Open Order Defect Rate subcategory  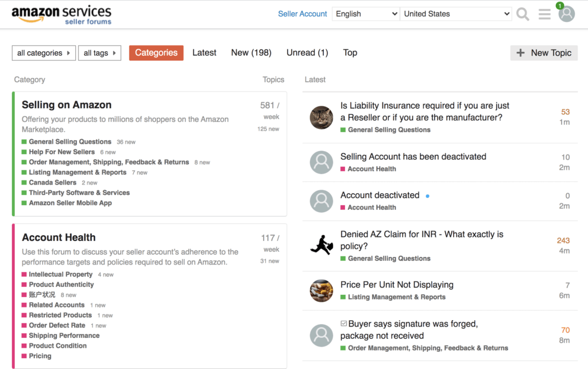[57, 325]
